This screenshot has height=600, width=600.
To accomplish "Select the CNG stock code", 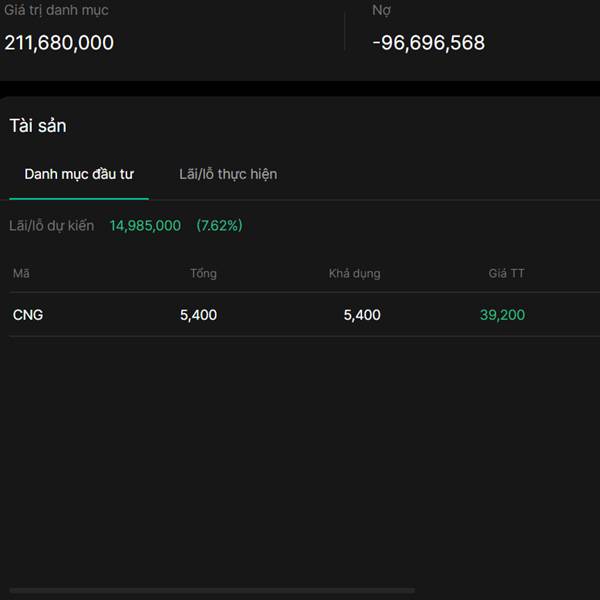I will coord(28,315).
